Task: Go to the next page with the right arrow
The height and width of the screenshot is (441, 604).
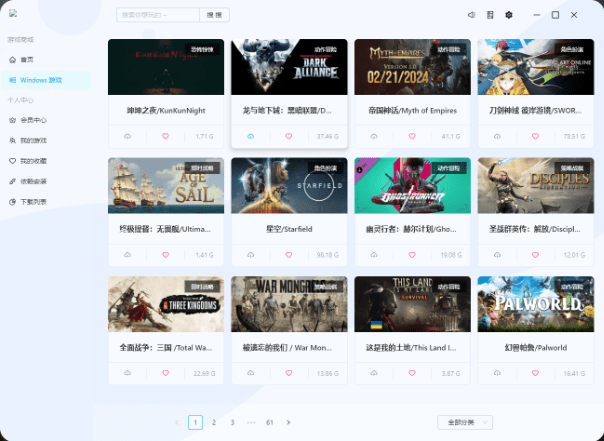Action: 289,423
